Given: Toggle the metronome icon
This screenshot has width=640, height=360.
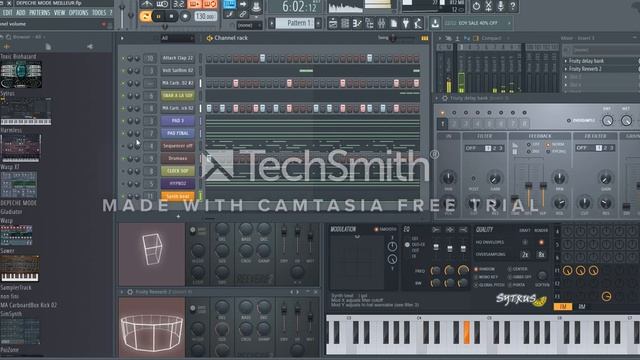Looking at the screenshot, I should coord(146,4).
